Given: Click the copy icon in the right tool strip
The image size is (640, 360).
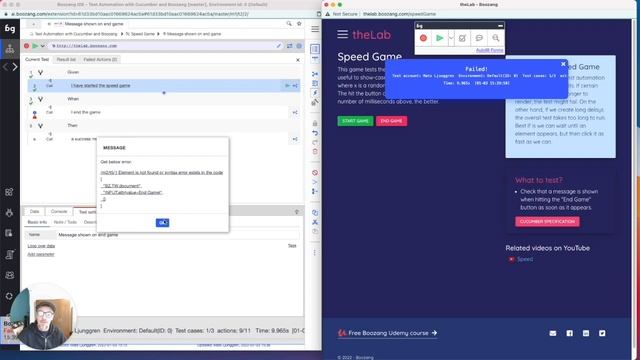Looking at the screenshot, I should click(315, 213).
